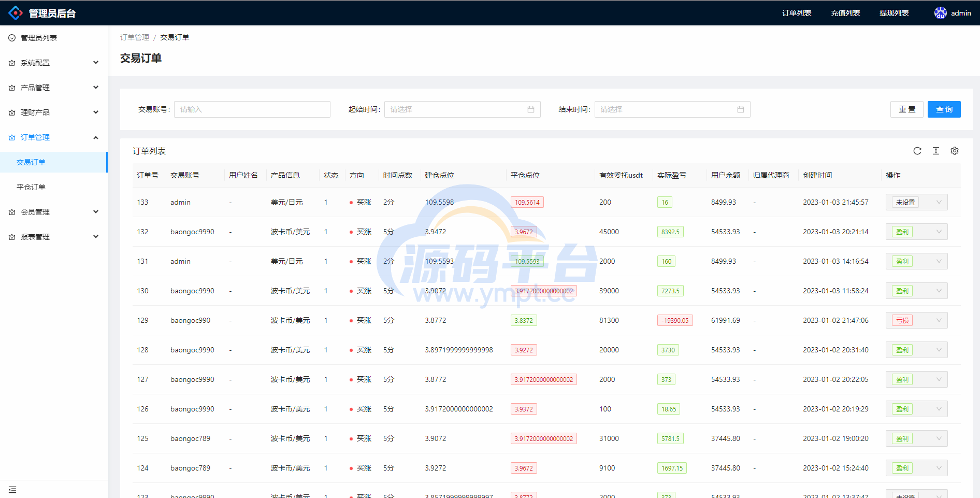This screenshot has height=498, width=980.
Task: Open action dropdown for order 126
Action: coord(916,409)
